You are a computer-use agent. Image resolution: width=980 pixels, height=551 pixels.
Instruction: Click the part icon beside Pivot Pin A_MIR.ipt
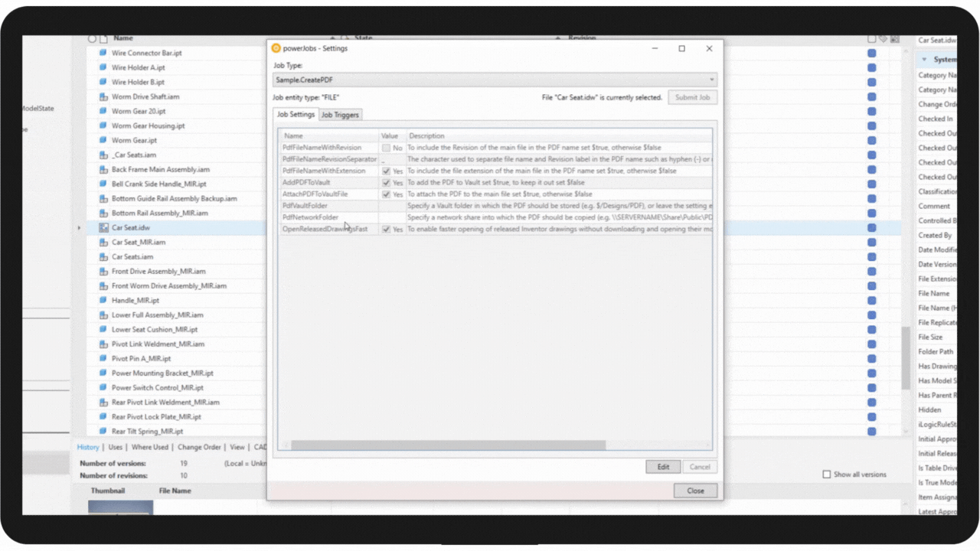click(103, 359)
